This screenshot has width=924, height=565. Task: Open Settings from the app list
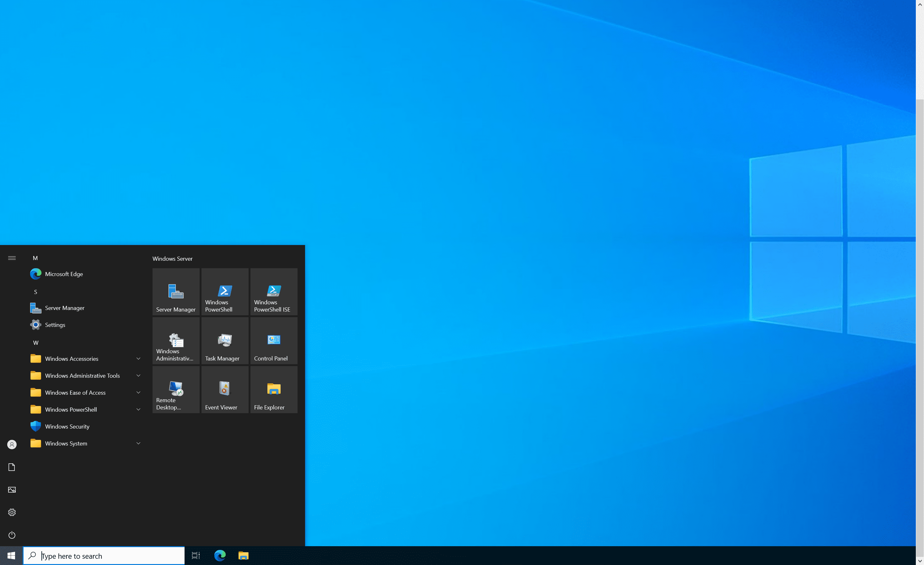54,325
